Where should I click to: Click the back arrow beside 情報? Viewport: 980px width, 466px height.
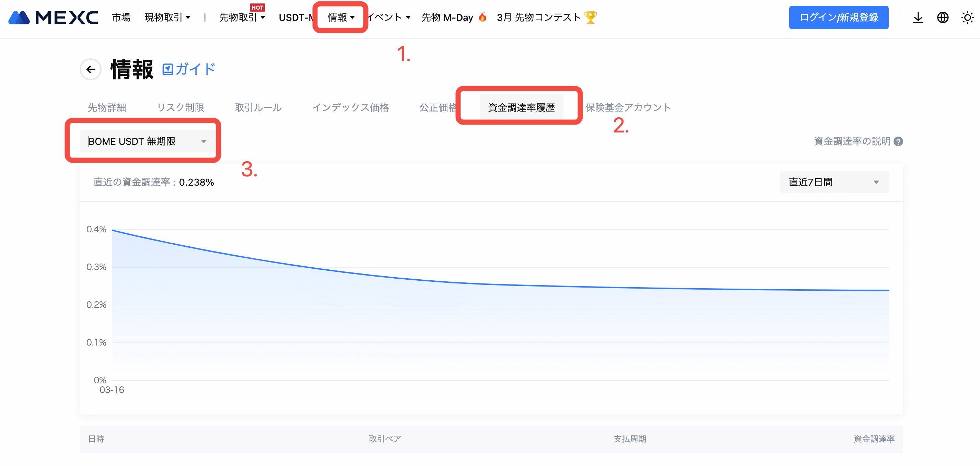(91, 69)
